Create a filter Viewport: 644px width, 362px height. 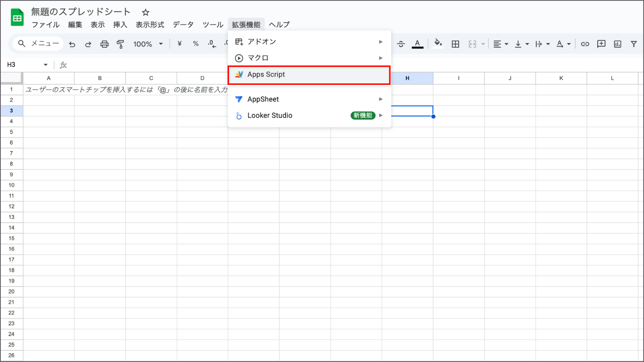(634, 44)
